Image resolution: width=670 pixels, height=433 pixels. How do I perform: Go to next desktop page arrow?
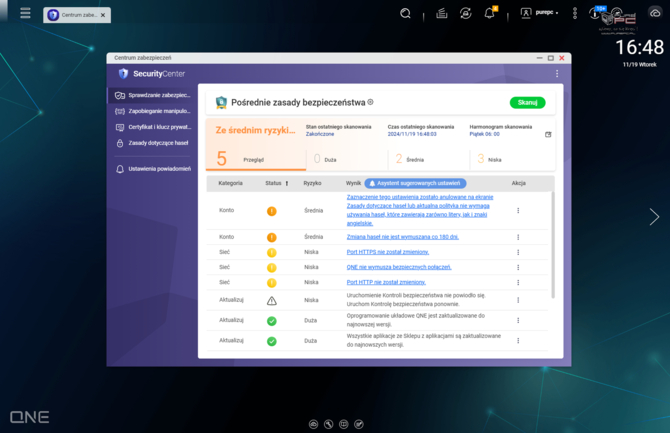pyautogui.click(x=654, y=217)
